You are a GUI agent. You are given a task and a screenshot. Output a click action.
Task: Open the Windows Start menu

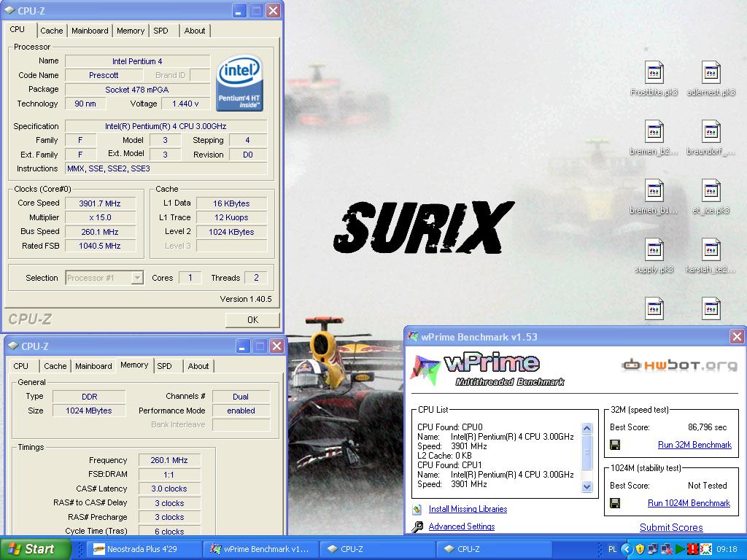[35, 549]
